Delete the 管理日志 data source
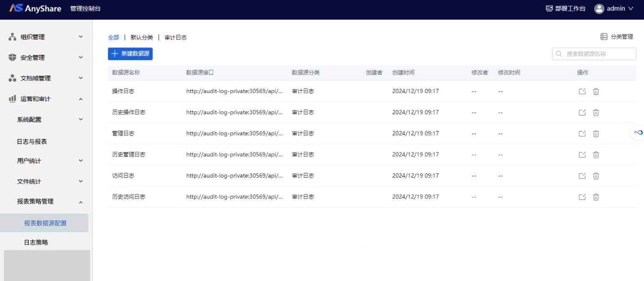This screenshot has height=281, width=644. (x=596, y=134)
